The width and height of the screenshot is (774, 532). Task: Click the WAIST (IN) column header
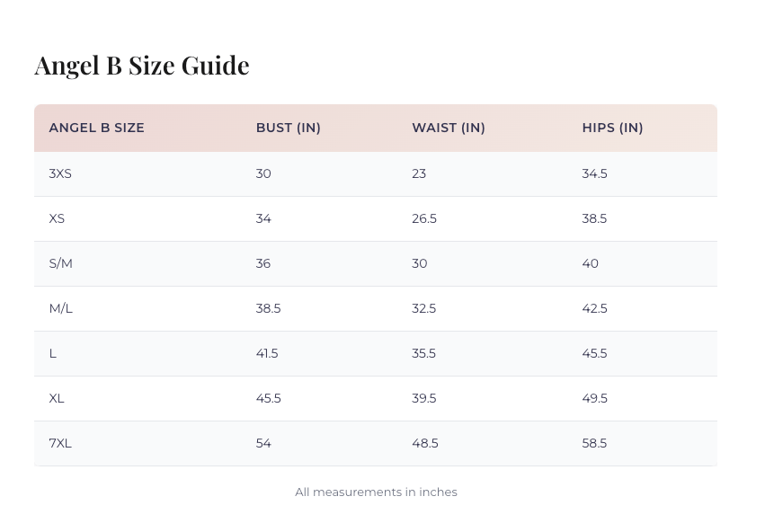[449, 128]
